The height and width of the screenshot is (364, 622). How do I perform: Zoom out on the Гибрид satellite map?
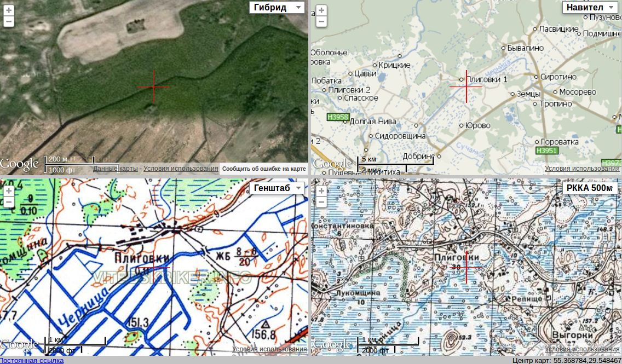pyautogui.click(x=9, y=22)
